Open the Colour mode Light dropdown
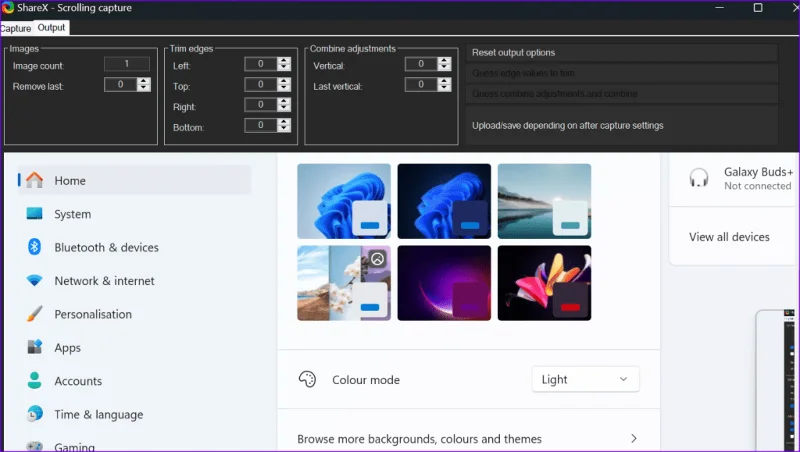The width and height of the screenshot is (800, 452). (x=585, y=379)
